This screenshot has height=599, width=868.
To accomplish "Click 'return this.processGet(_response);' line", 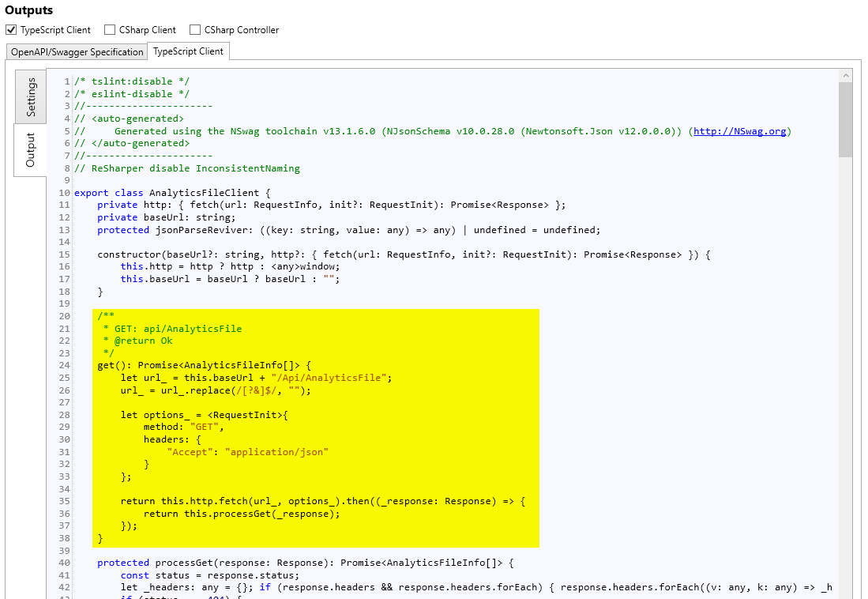I will pos(242,514).
